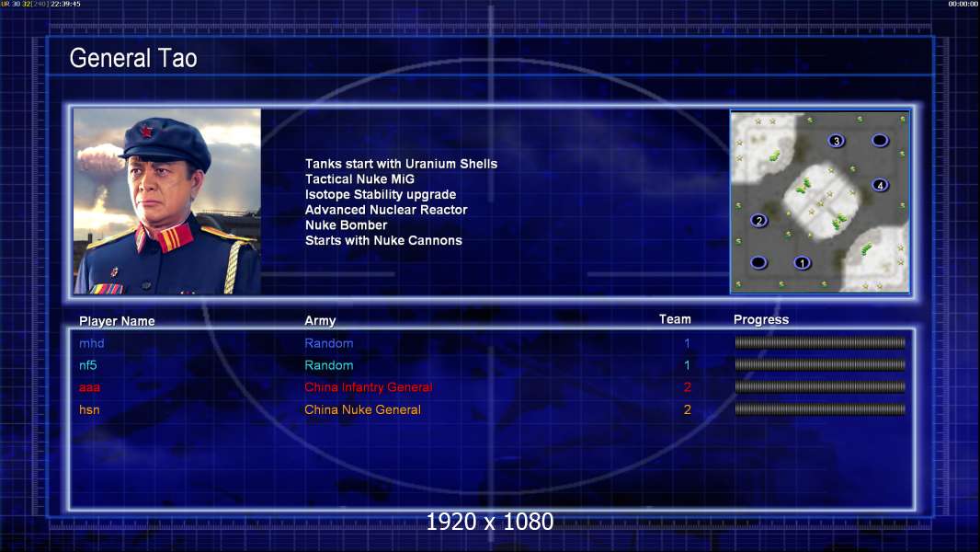
Task: Click the 'Tactical Nuke MiG' line
Action: pos(359,178)
